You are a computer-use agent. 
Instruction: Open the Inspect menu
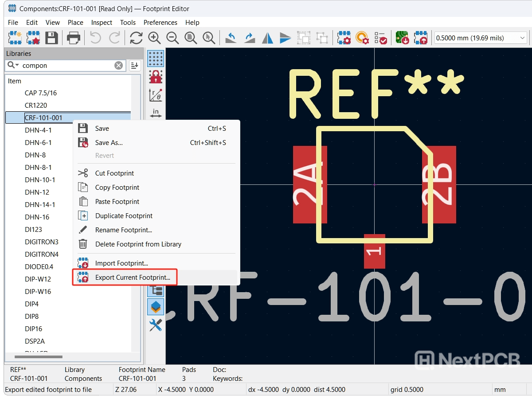[x=102, y=22]
